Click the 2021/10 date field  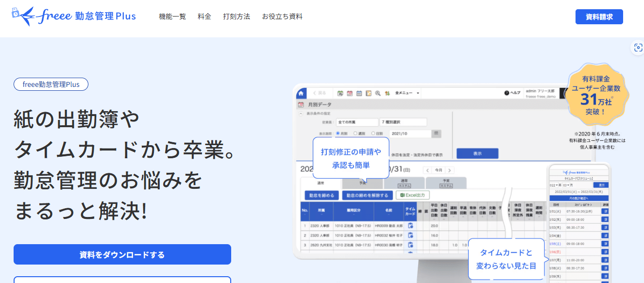411,133
